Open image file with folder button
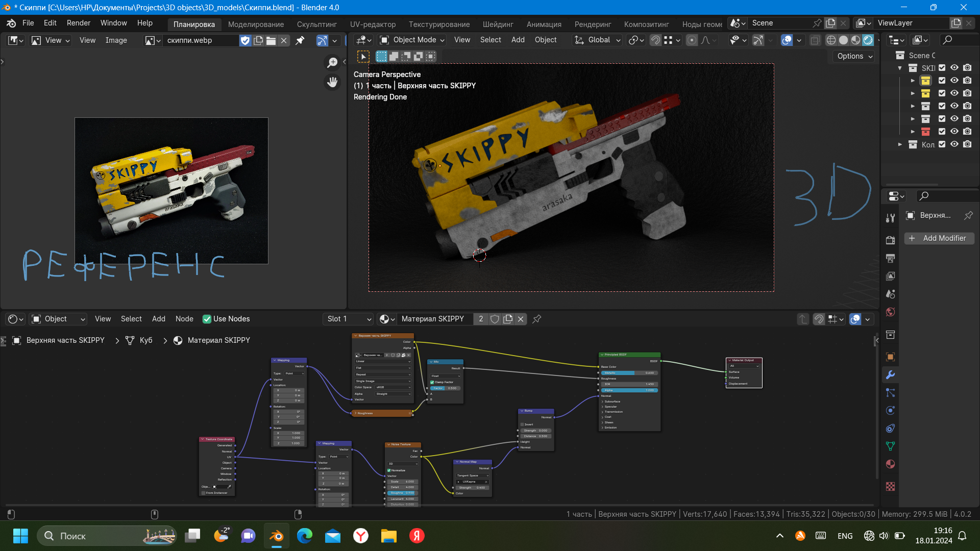980x551 pixels. pos(271,40)
